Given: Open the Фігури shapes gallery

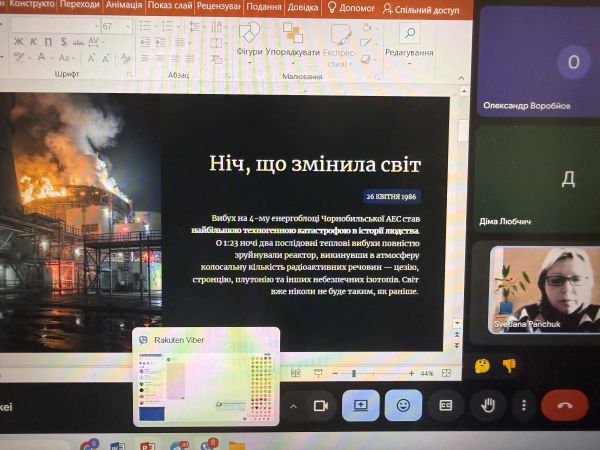Looking at the screenshot, I should [x=249, y=43].
